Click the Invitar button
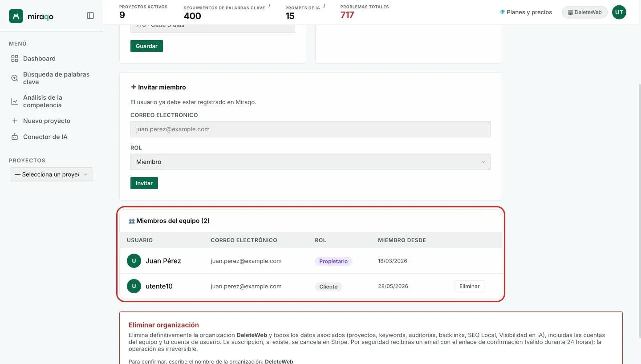Viewport: 641px width, 364px height. coord(144,183)
